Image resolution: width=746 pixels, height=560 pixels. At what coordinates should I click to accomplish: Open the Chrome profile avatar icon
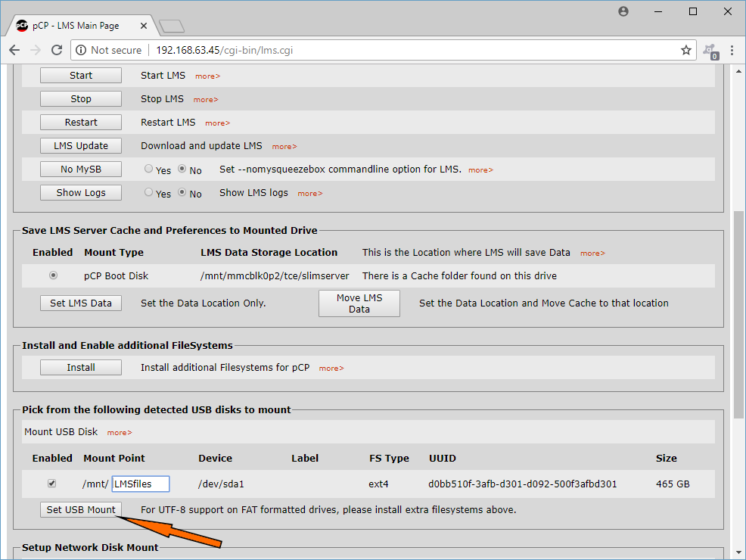tap(623, 11)
